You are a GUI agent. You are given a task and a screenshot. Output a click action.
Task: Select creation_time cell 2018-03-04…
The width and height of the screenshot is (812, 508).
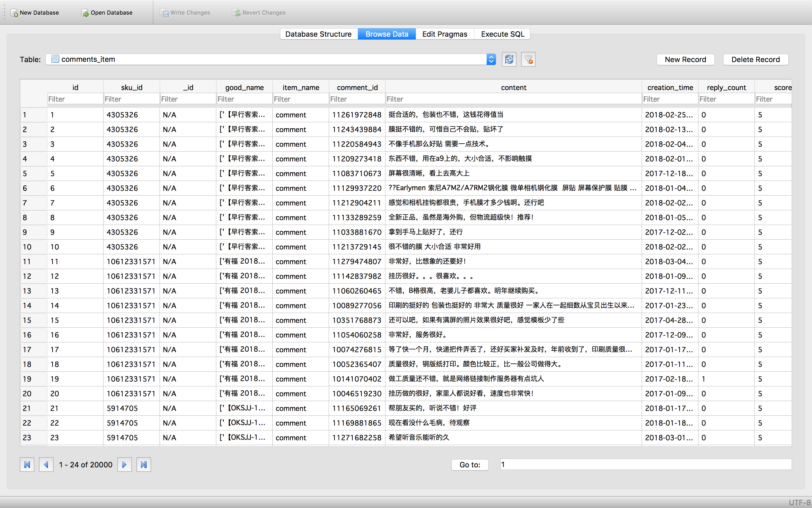[x=670, y=261]
